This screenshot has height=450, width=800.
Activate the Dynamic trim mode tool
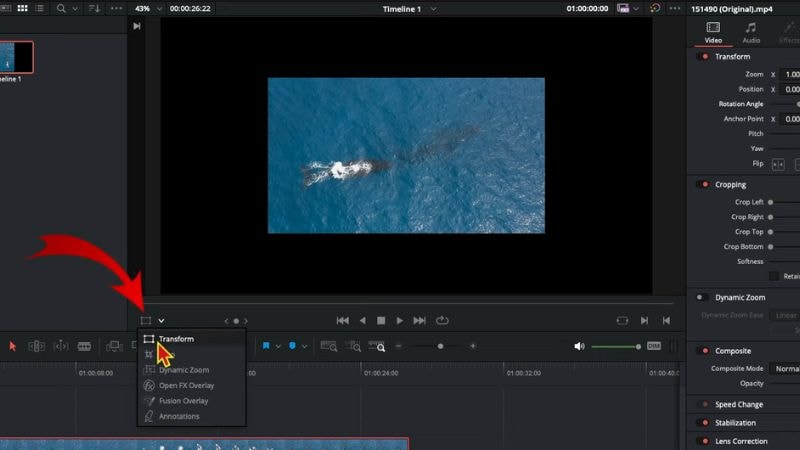[61, 346]
